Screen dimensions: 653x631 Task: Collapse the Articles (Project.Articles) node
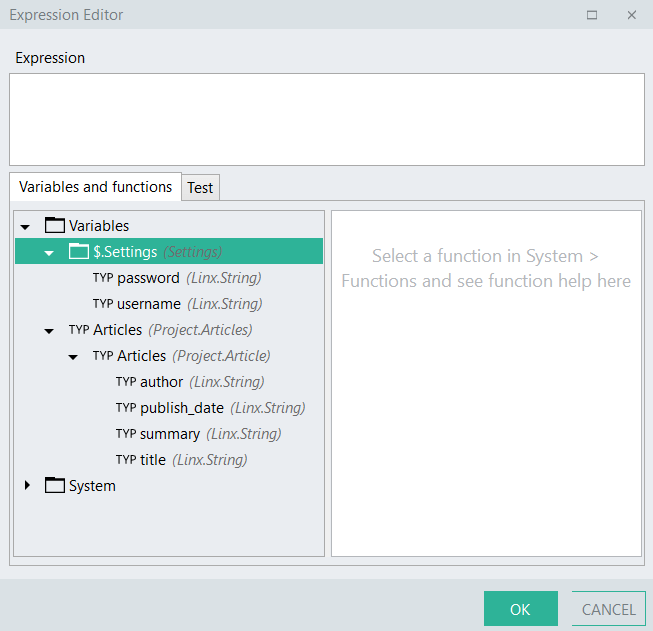coord(49,331)
